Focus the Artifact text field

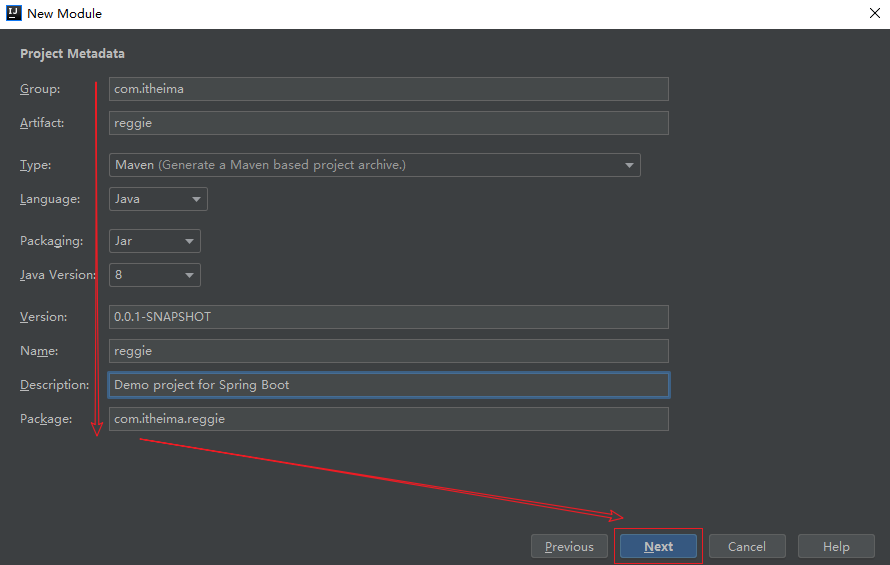(388, 123)
